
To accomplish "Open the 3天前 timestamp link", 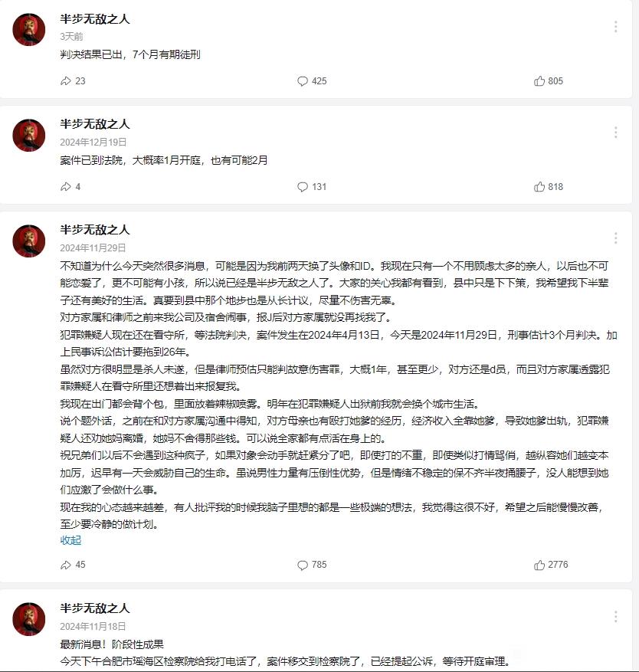I will 71,37.
